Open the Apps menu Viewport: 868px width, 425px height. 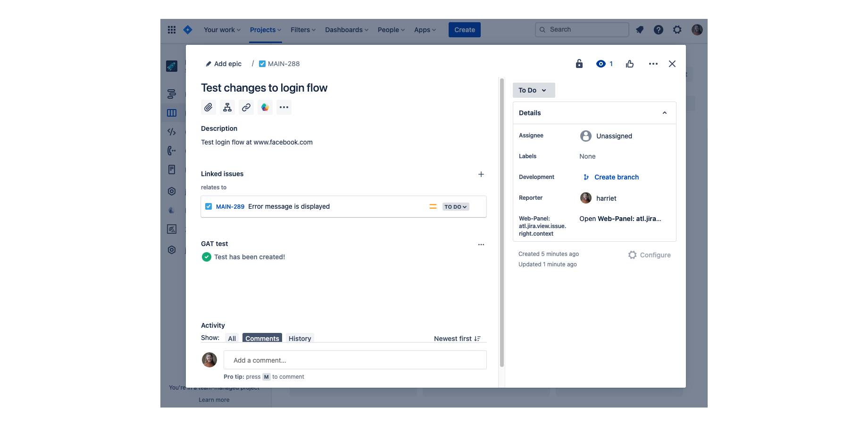pyautogui.click(x=425, y=30)
